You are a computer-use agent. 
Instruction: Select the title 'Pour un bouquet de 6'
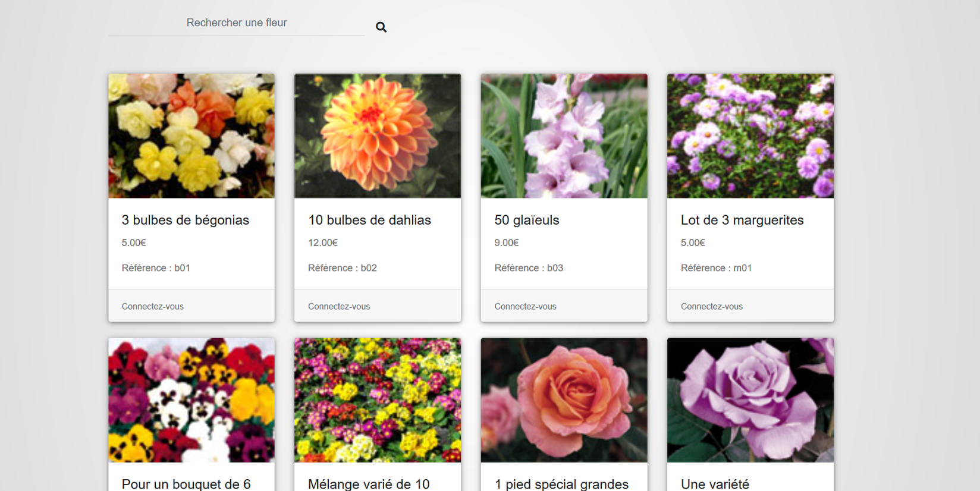(x=186, y=484)
